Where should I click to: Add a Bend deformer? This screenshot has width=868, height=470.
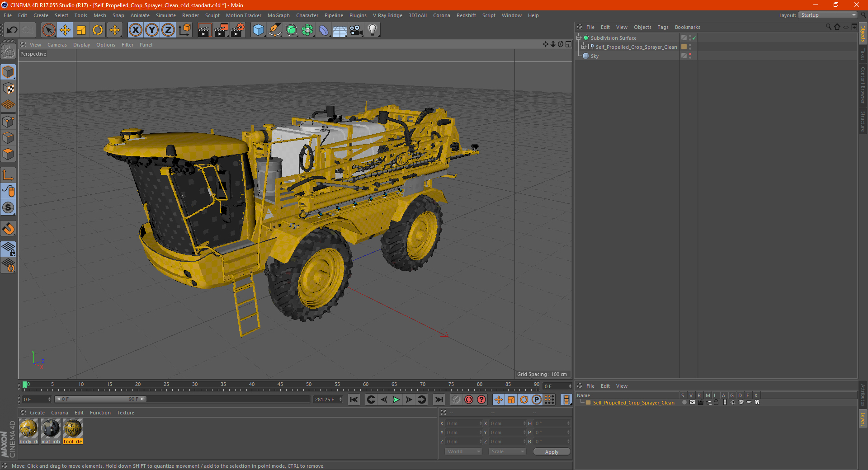tap(324, 30)
